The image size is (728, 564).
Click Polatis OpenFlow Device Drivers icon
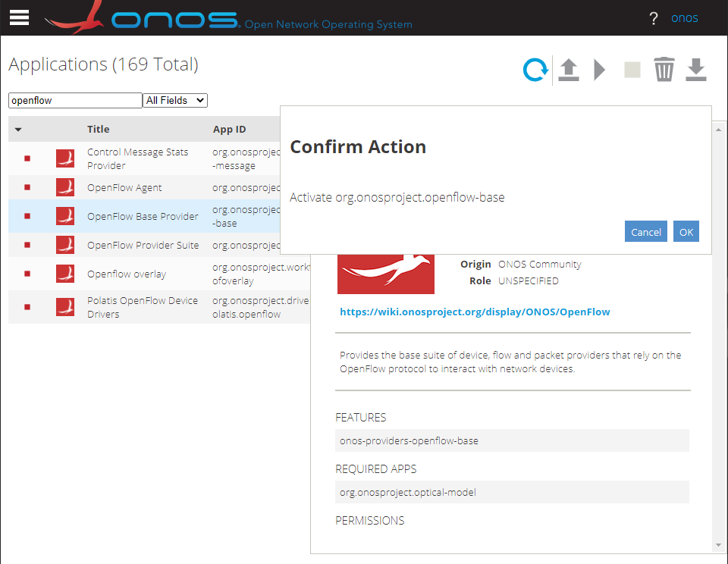[x=65, y=307]
